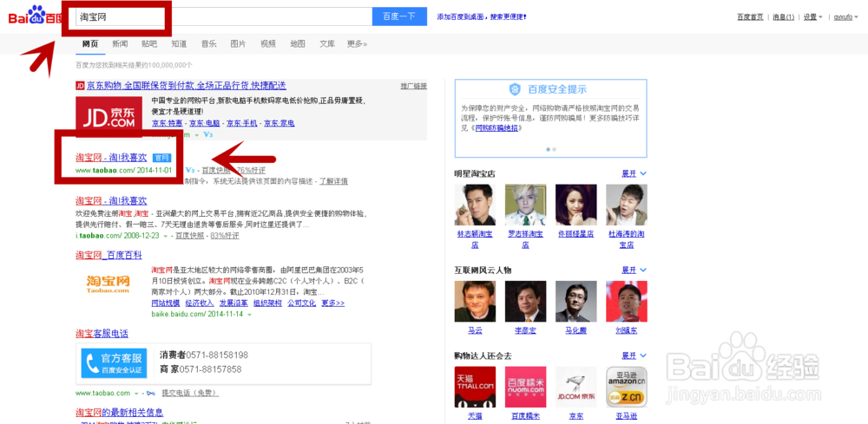The width and height of the screenshot is (868, 424).
Task: Open 消息(1) notifications
Action: 783,17
